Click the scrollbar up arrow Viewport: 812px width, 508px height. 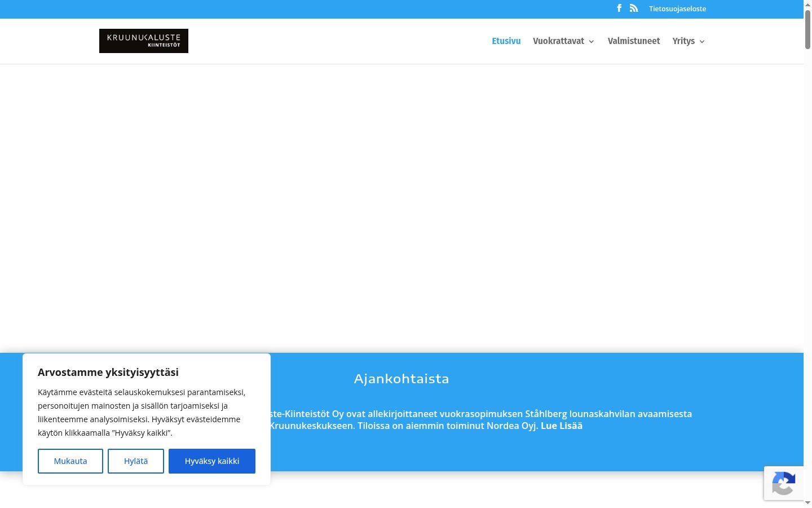(x=807, y=4)
